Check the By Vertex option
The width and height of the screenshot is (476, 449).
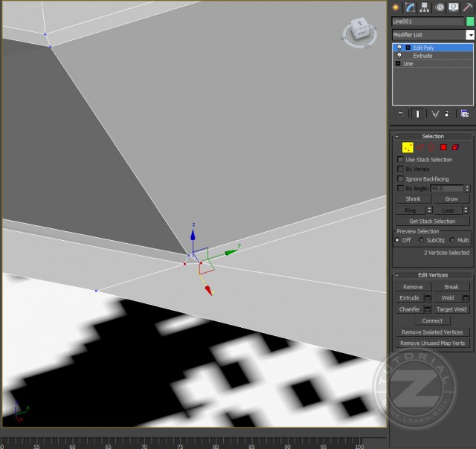[401, 169]
